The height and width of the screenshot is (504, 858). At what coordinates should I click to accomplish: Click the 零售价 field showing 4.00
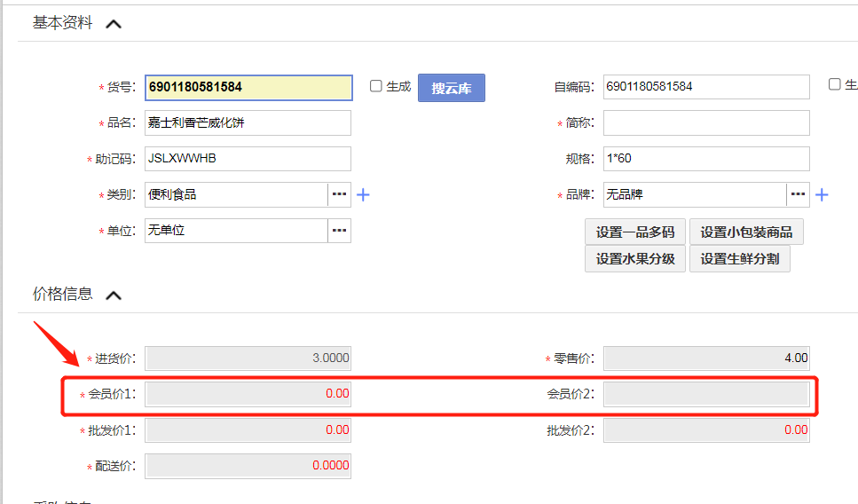(x=706, y=358)
